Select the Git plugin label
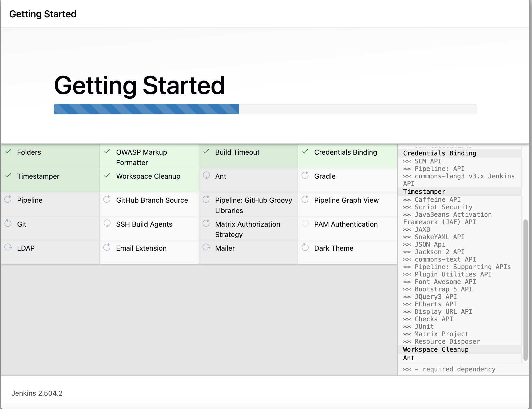The width and height of the screenshot is (532, 409). [22, 224]
